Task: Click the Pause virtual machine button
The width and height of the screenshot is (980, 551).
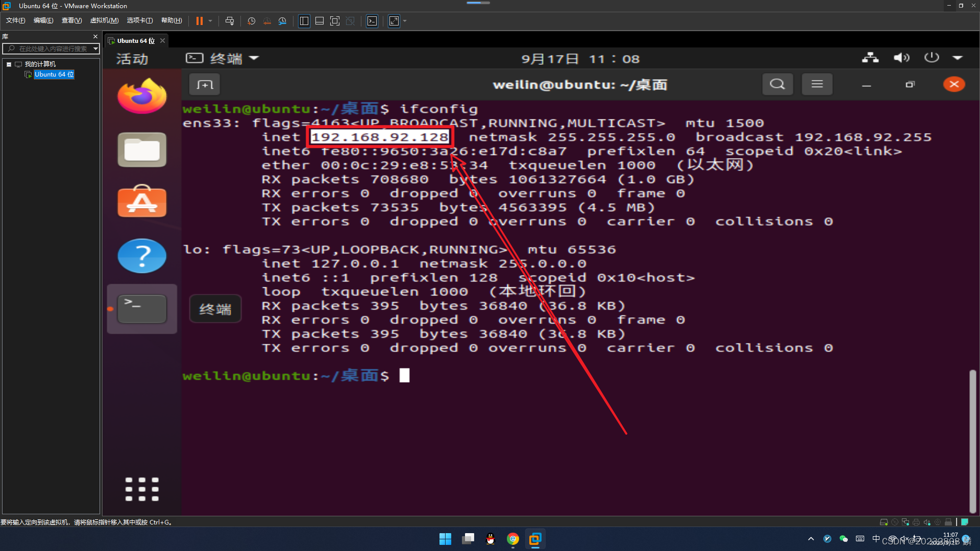Action: [199, 21]
